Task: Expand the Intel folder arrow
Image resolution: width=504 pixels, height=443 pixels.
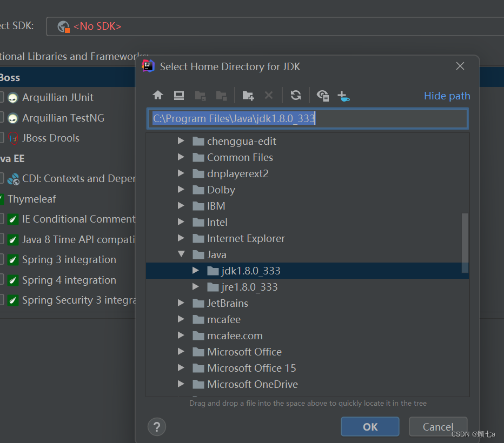Action: pos(181,222)
